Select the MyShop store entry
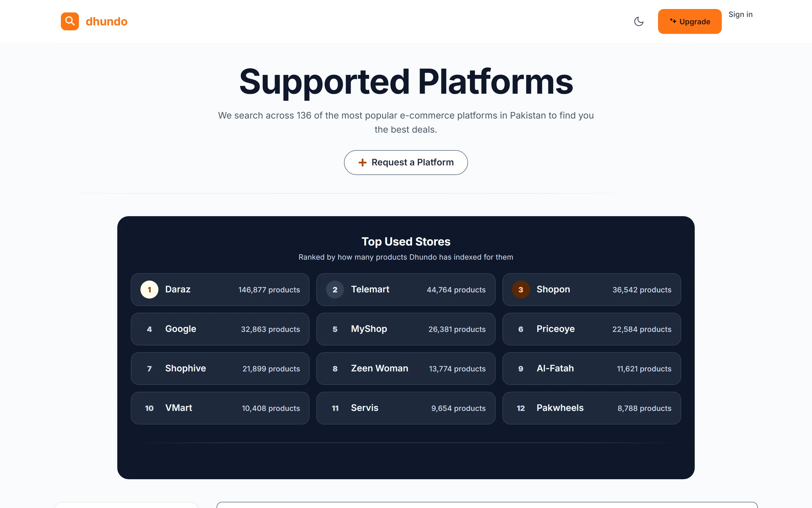Image resolution: width=812 pixels, height=508 pixels. tap(406, 329)
